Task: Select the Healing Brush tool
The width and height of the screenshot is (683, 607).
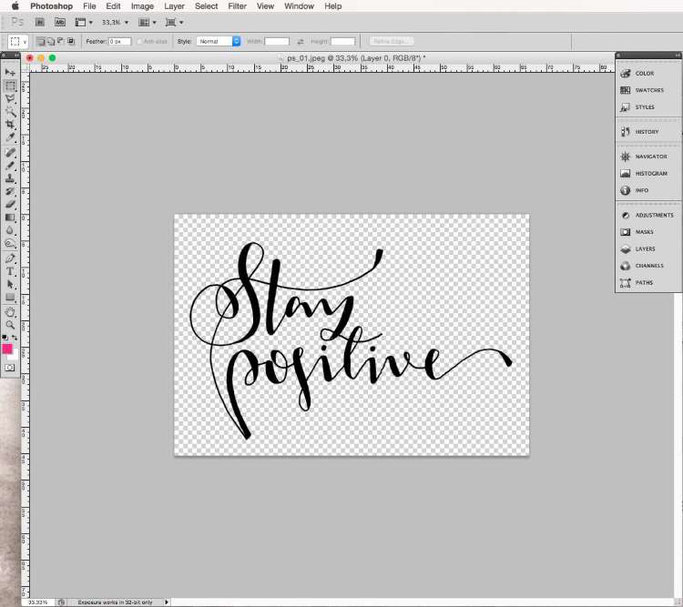Action: (10, 152)
